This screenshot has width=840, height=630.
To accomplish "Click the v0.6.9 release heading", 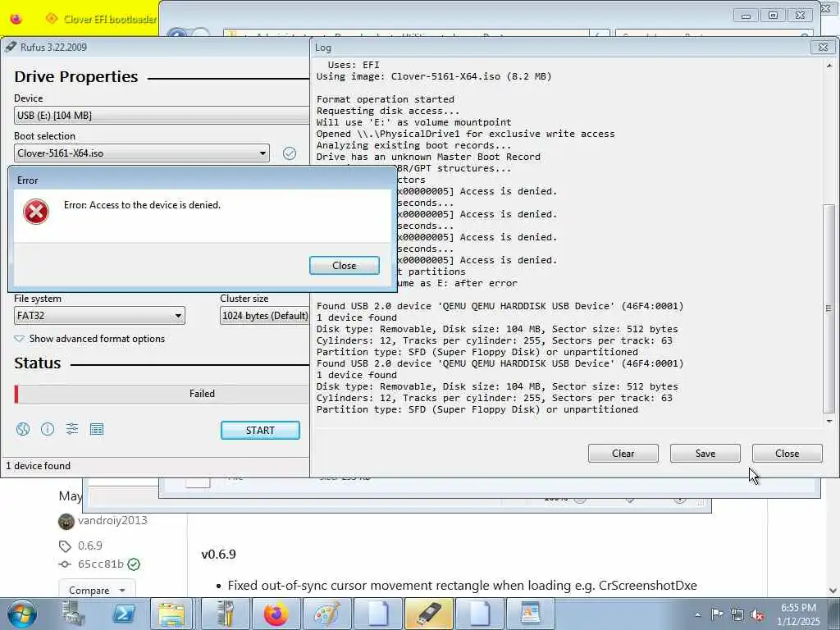I will [x=218, y=555].
